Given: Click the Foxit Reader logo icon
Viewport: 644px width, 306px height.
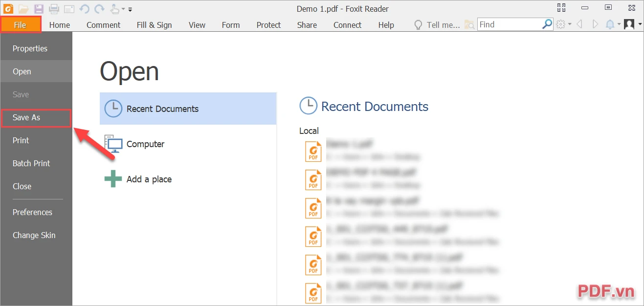Looking at the screenshot, I should coord(8,8).
